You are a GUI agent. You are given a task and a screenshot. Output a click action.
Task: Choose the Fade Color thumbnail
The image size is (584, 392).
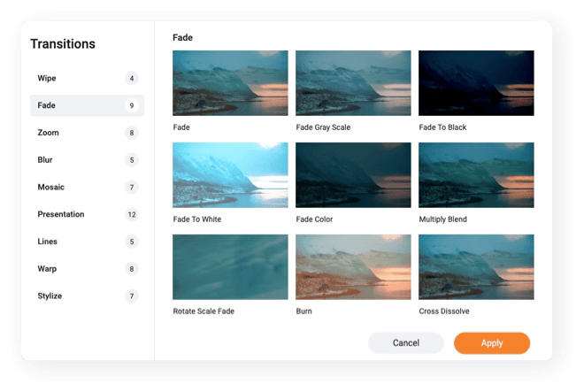tap(353, 175)
